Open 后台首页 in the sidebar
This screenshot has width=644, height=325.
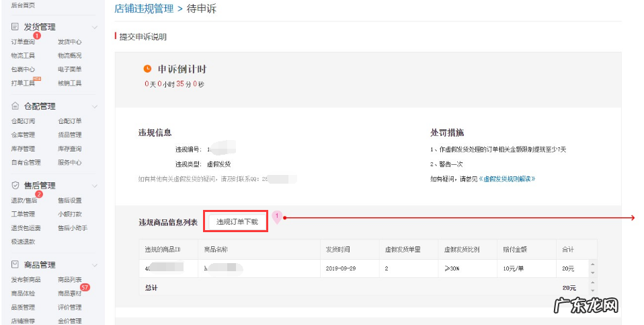tap(23, 5)
